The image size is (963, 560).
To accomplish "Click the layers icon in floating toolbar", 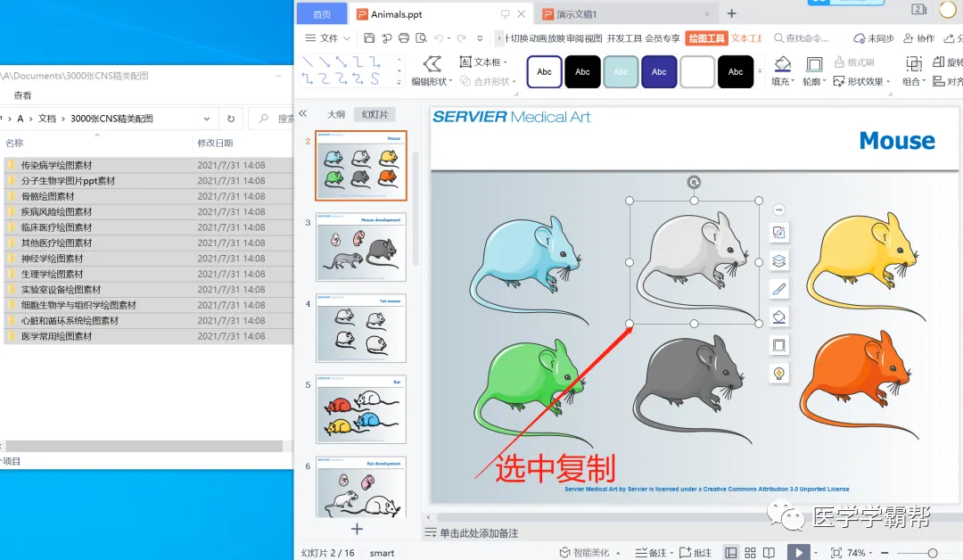I will click(778, 261).
